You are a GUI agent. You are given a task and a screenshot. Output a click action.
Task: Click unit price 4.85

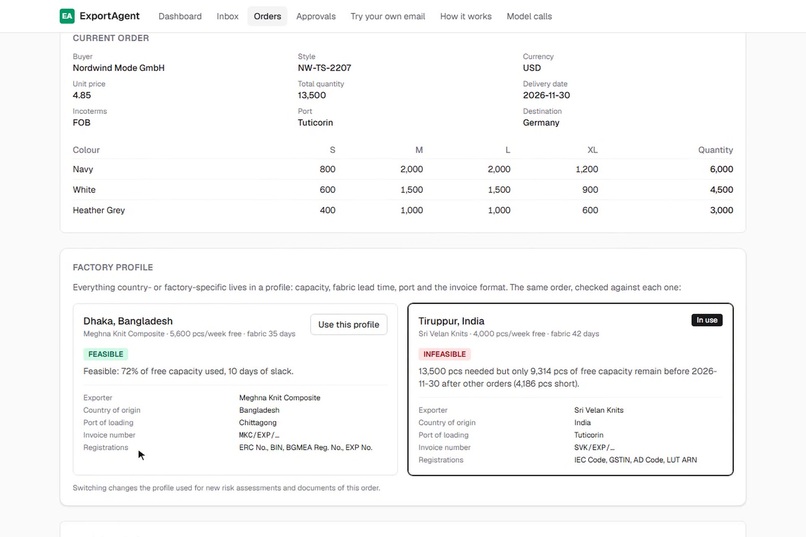[82, 95]
